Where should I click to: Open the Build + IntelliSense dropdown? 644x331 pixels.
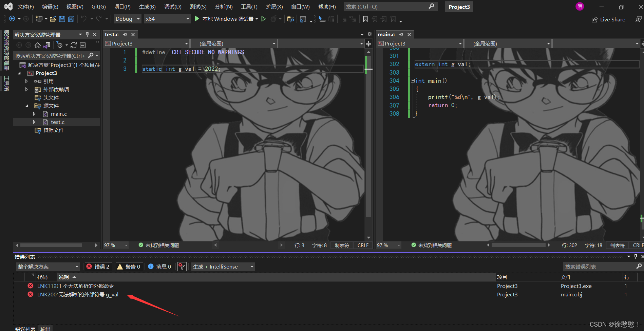[x=223, y=267]
